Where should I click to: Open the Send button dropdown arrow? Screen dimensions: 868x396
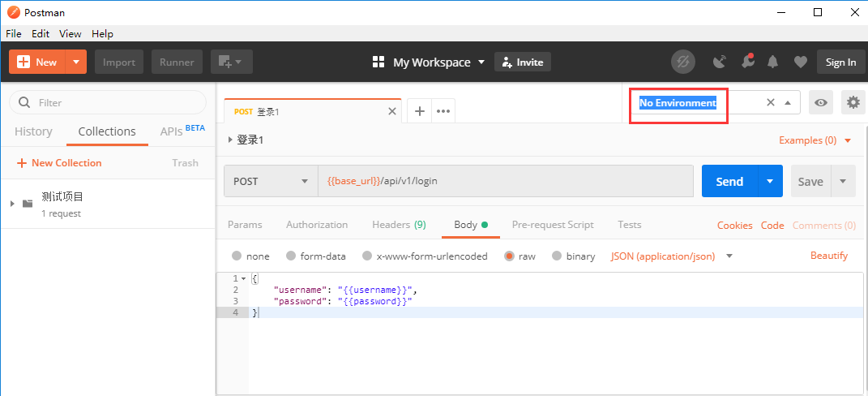(770, 181)
